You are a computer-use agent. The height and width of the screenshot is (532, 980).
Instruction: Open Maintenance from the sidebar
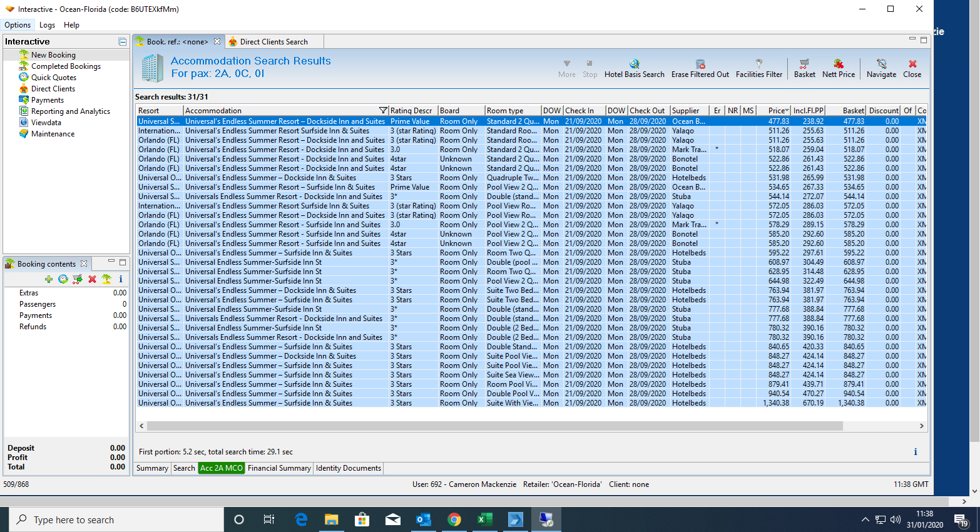tap(53, 134)
